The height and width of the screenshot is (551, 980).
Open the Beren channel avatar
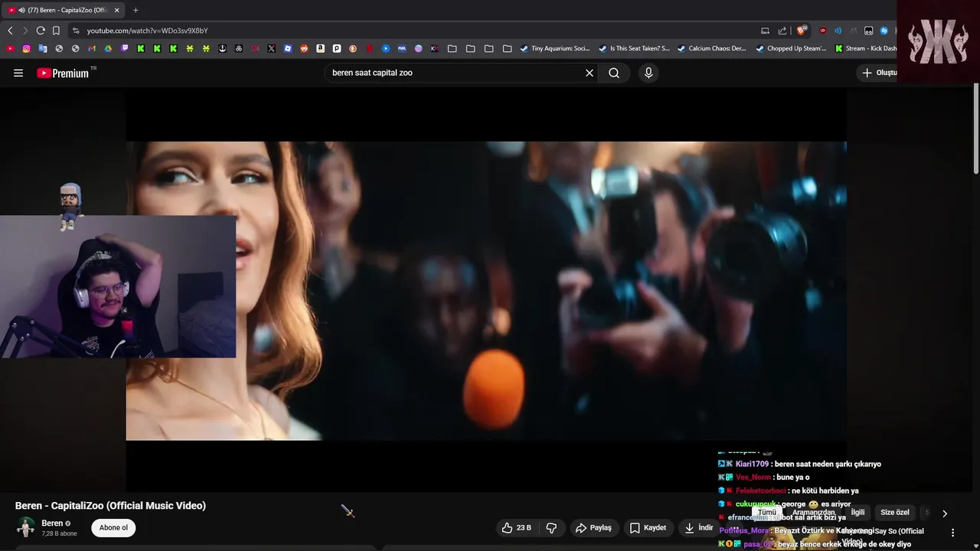click(26, 527)
